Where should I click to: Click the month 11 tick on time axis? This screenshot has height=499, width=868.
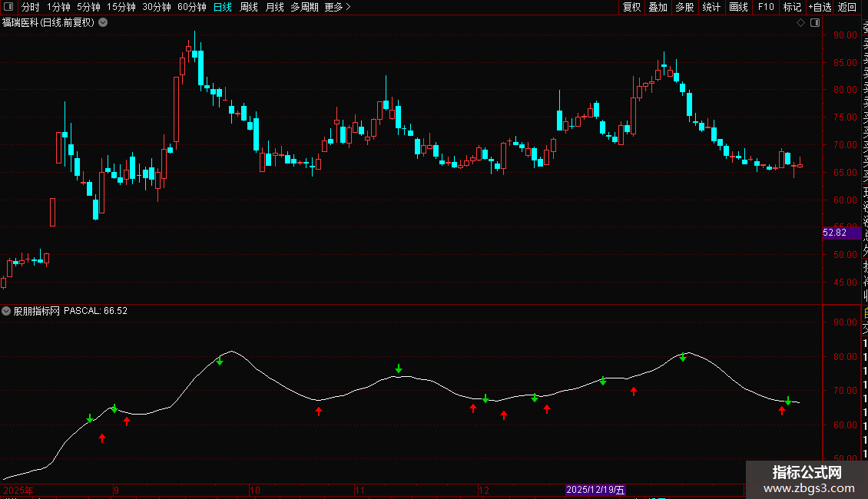359,490
